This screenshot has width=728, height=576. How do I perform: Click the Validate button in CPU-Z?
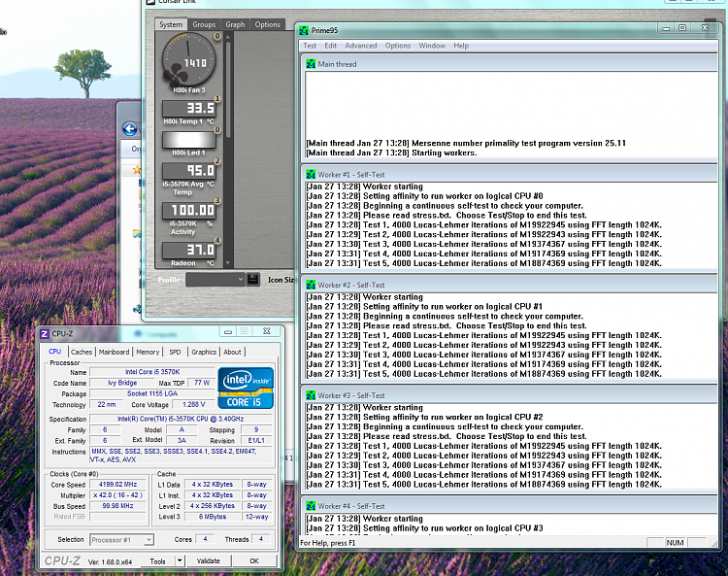[208, 560]
